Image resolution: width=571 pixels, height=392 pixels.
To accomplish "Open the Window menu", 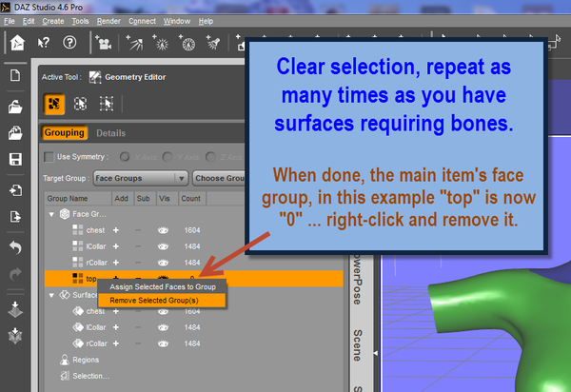I will 177,21.
